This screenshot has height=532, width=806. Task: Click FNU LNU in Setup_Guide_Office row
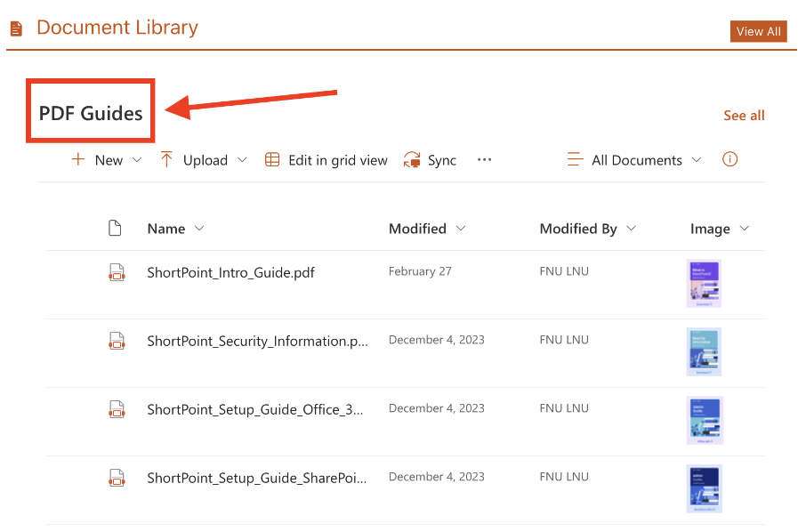(x=564, y=407)
